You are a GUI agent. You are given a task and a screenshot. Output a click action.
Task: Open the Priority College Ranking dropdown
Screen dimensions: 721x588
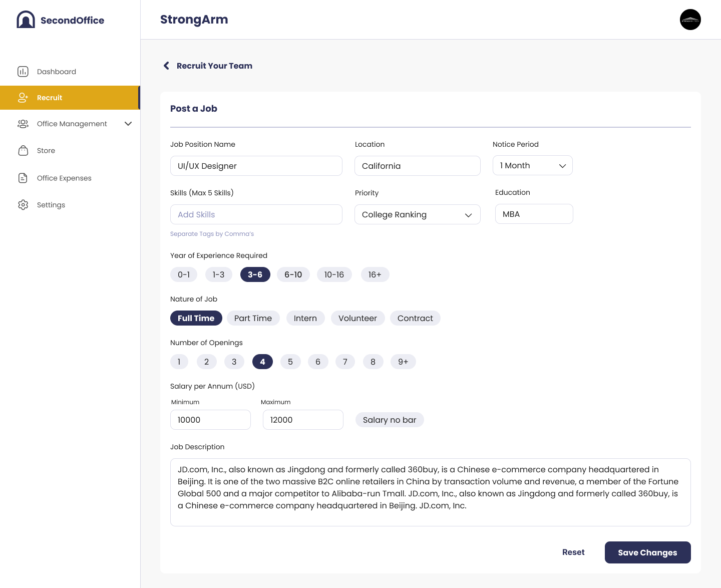418,214
